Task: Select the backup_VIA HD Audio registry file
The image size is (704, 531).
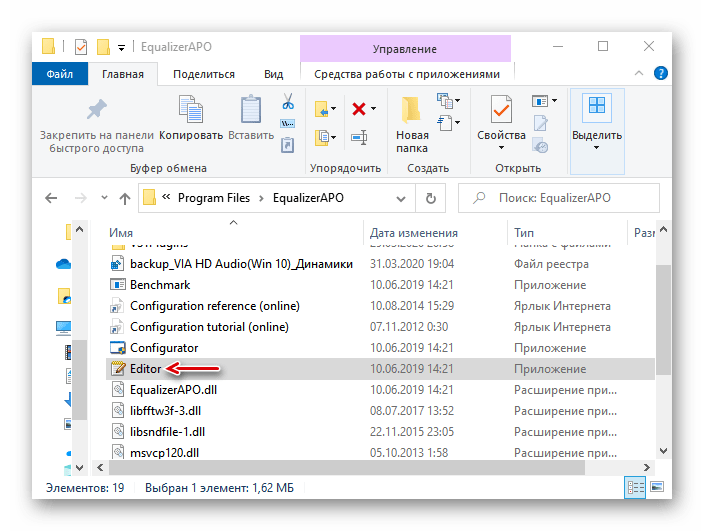Action: pyautogui.click(x=380, y=264)
